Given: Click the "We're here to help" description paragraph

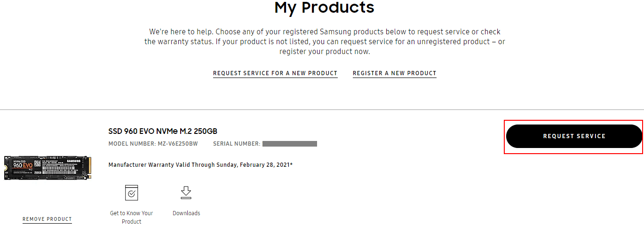Looking at the screenshot, I should (325, 41).
